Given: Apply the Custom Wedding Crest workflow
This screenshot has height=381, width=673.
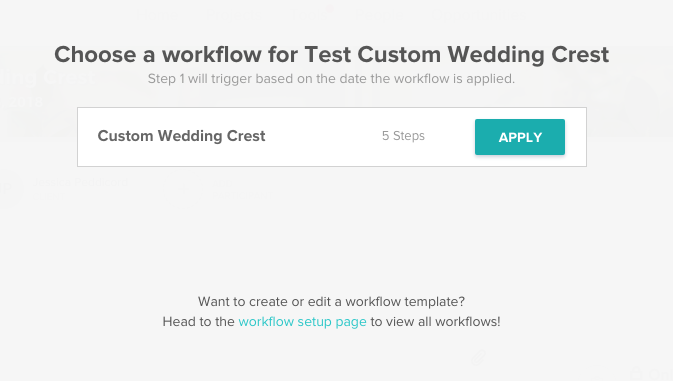Looking at the screenshot, I should click(520, 137).
